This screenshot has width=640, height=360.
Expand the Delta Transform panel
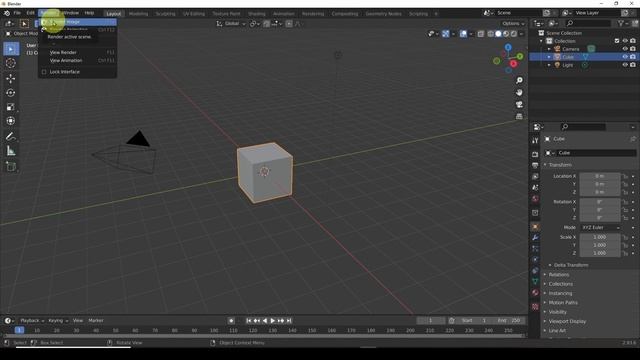(571, 265)
